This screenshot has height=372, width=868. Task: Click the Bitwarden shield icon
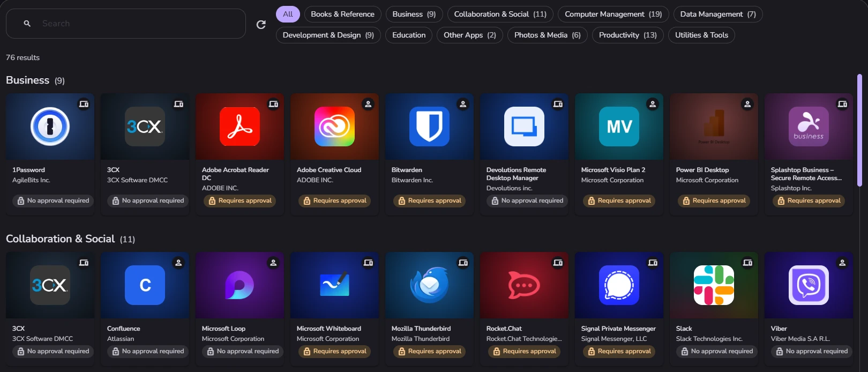(429, 127)
